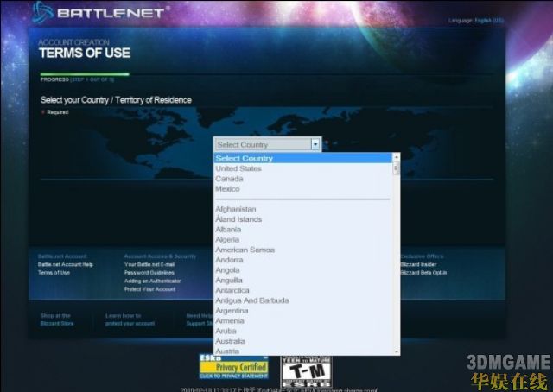Click the dropdown list scroll-up arrow
553x392 pixels.
click(396, 157)
